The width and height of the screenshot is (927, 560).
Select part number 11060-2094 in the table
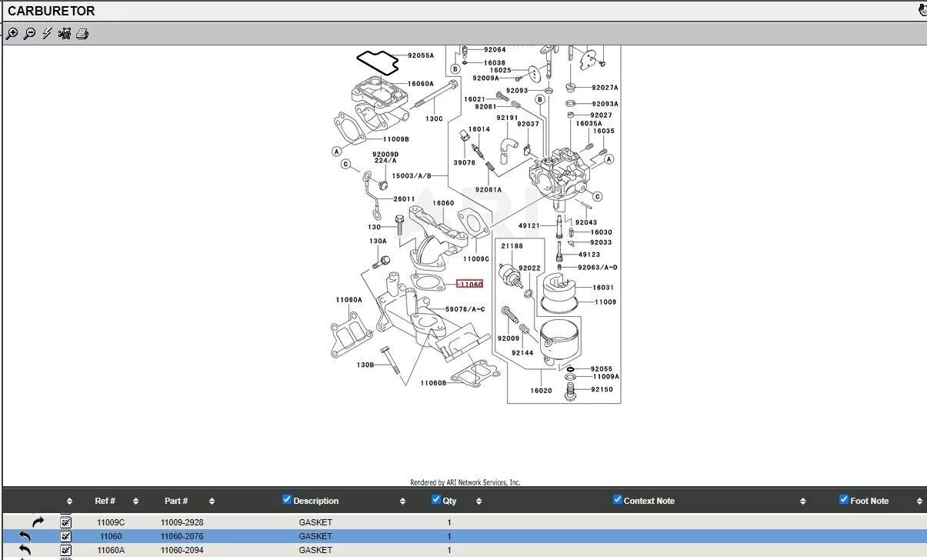click(182, 550)
